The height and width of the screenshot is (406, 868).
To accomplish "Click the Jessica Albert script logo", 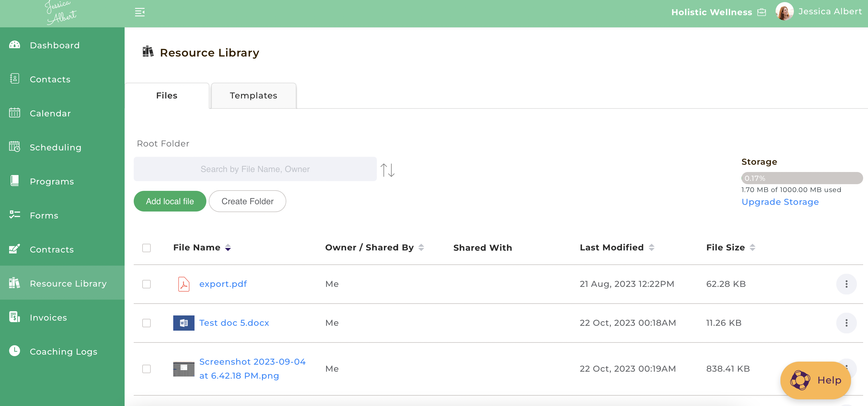I will point(61,13).
